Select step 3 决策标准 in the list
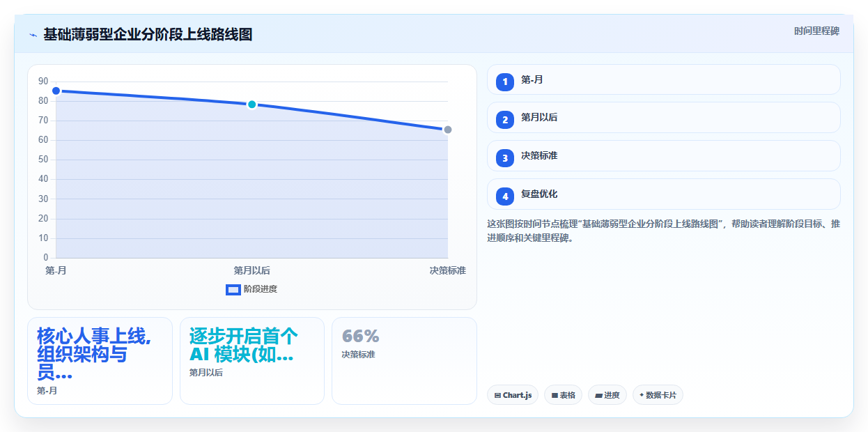The image size is (868, 432). tap(663, 156)
